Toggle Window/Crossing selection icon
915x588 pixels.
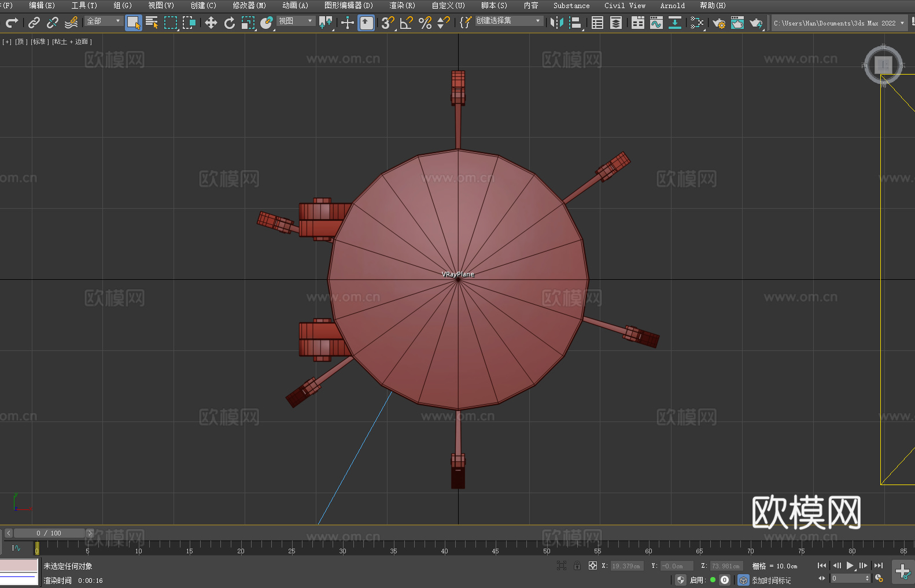(x=189, y=23)
